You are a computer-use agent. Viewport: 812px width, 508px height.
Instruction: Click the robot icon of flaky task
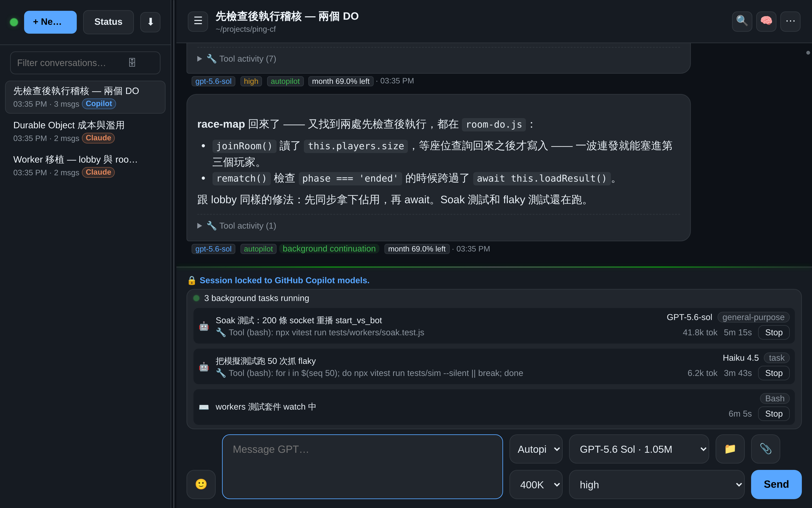[204, 367]
